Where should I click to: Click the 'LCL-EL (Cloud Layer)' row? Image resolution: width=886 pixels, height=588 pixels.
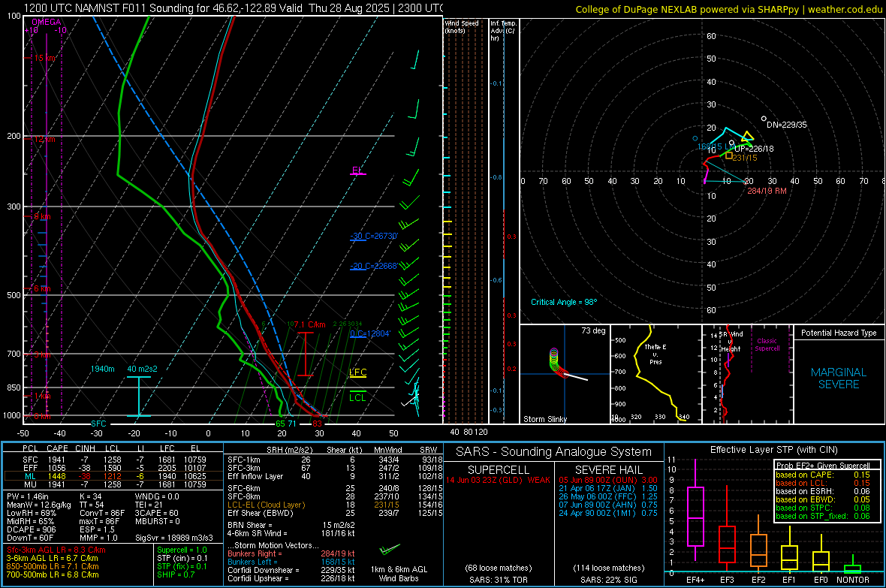pyautogui.click(x=335, y=505)
